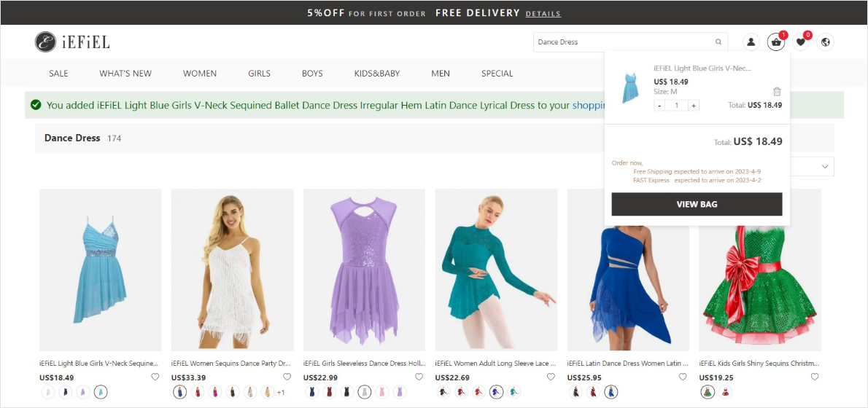Open the MEN menu
868x408 pixels.
pyautogui.click(x=441, y=73)
